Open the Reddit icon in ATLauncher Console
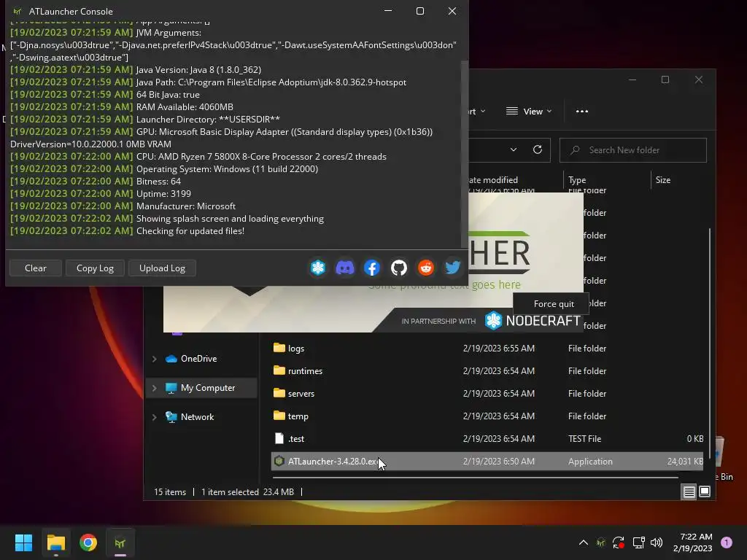747x560 pixels. point(426,268)
